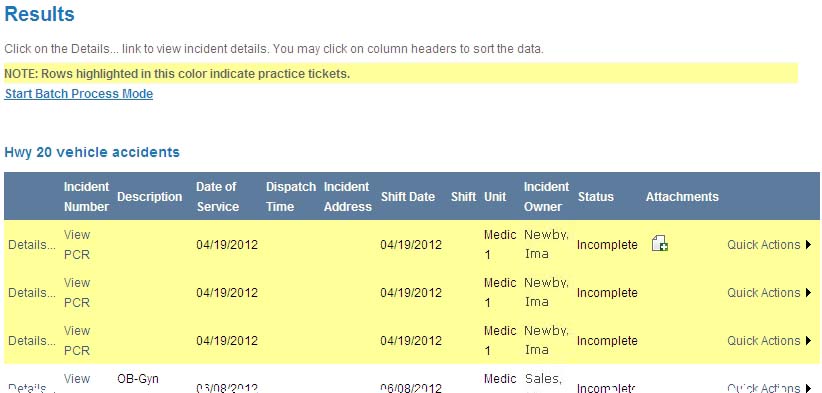View PCR for the third incident row
This screenshot has height=393, width=822.
coord(77,341)
